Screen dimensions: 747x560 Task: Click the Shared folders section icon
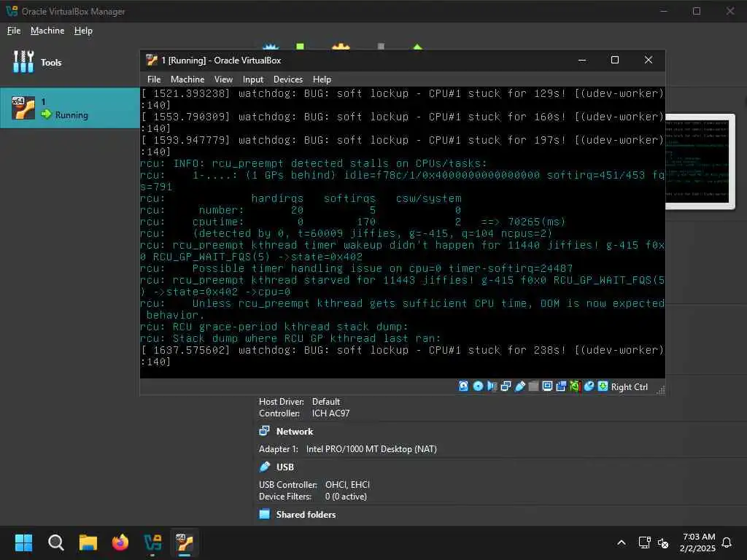(264, 514)
